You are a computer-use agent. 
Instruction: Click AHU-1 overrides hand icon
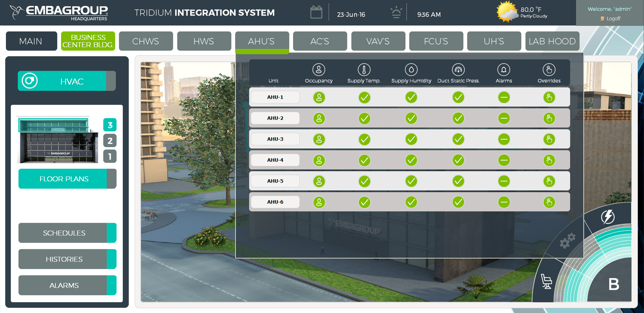coord(549,97)
